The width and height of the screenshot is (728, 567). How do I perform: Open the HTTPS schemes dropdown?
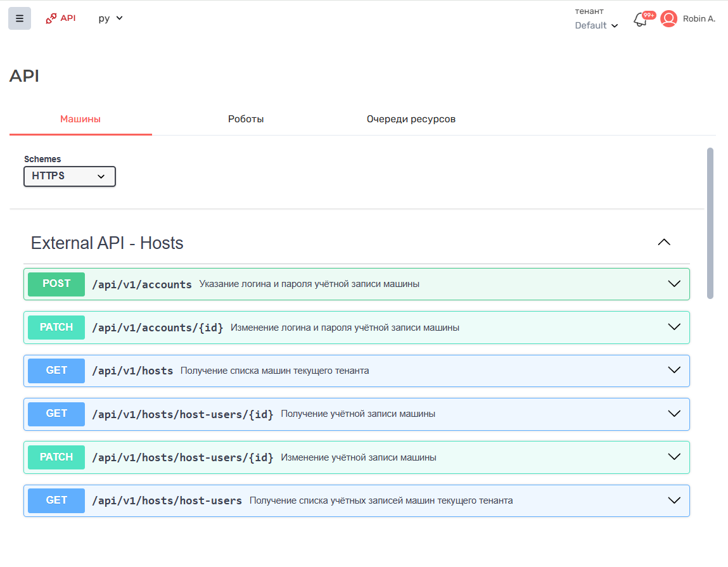tap(70, 176)
